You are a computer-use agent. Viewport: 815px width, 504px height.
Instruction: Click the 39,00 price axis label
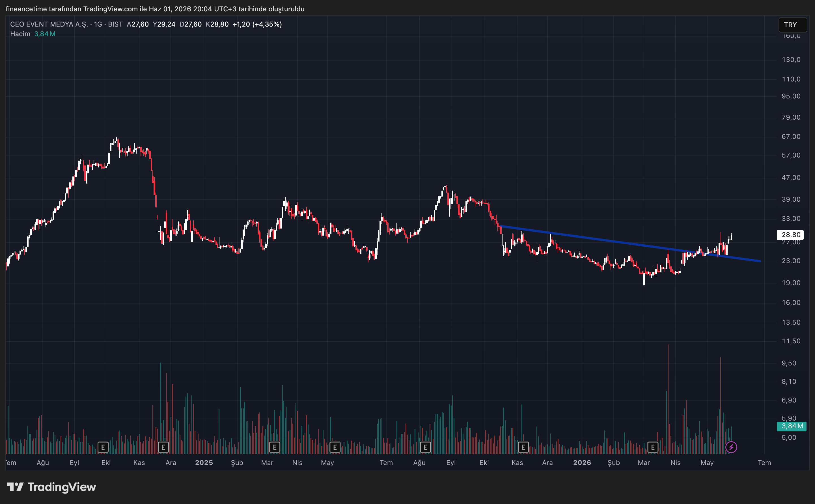[791, 199]
